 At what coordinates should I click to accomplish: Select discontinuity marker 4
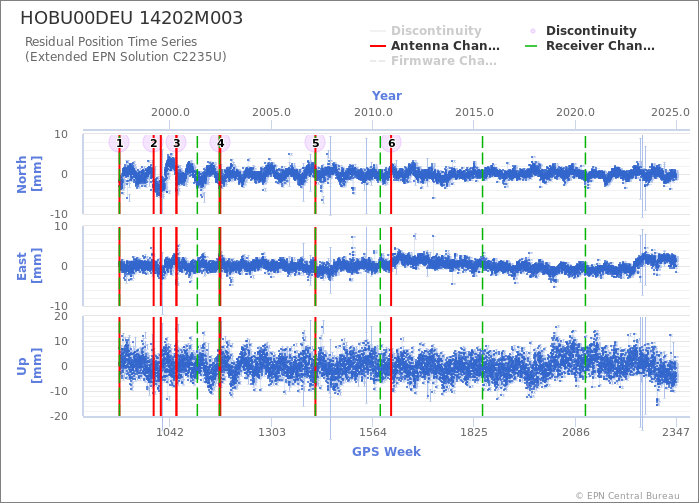point(220,143)
